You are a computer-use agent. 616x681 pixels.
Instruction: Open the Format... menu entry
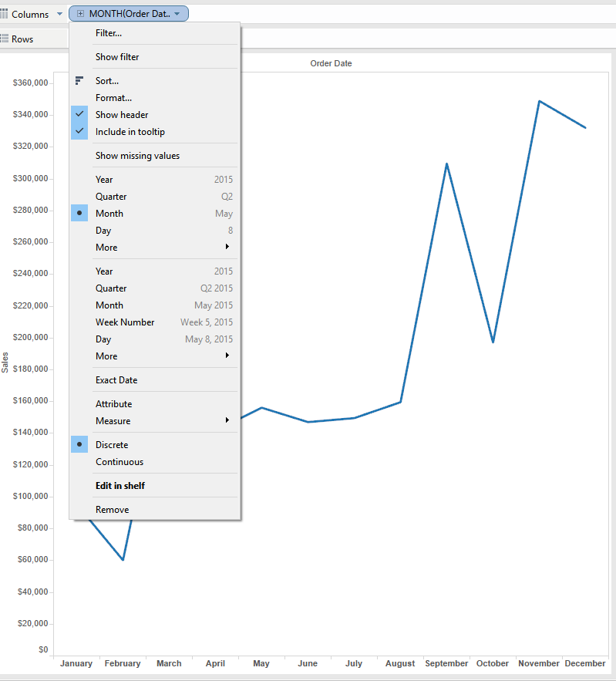(x=154, y=98)
